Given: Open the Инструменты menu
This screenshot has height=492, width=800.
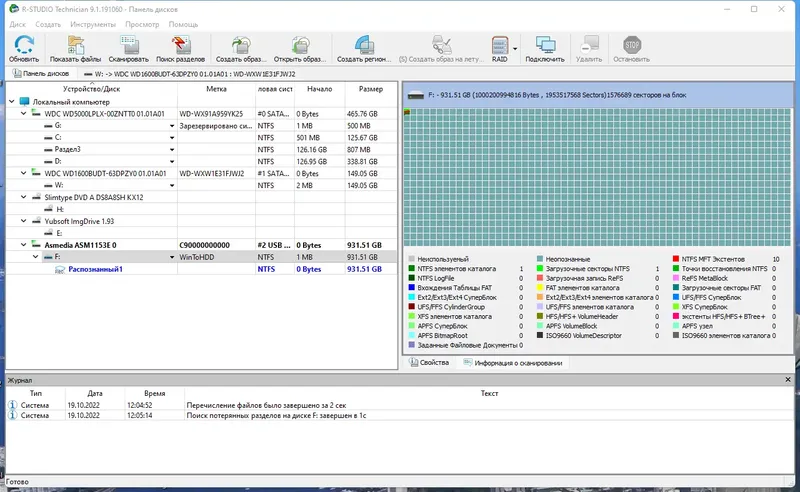Looking at the screenshot, I should coord(93,24).
